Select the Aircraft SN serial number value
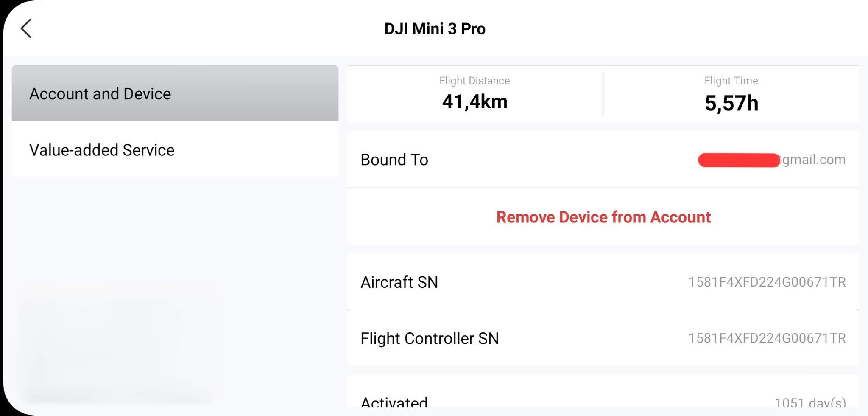 click(x=767, y=282)
